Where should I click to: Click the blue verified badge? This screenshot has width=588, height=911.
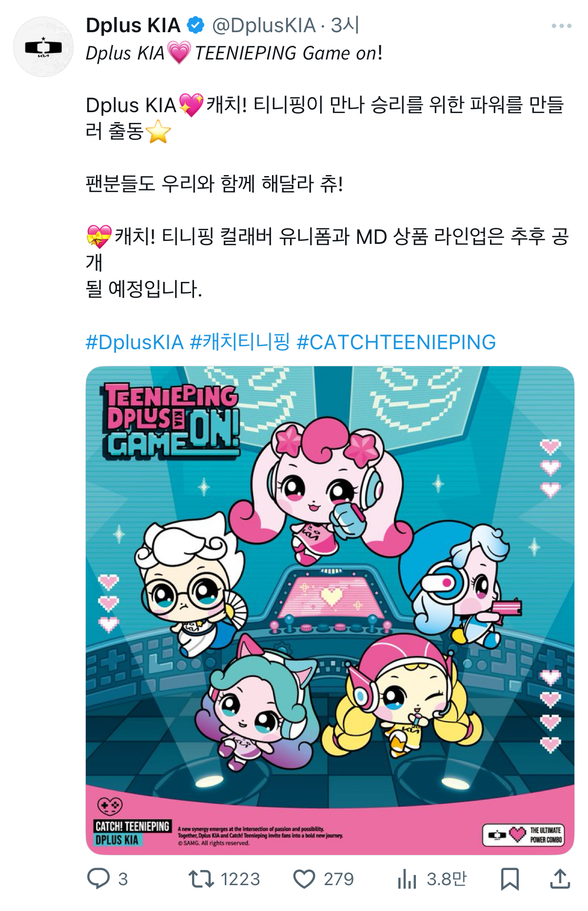click(196, 25)
